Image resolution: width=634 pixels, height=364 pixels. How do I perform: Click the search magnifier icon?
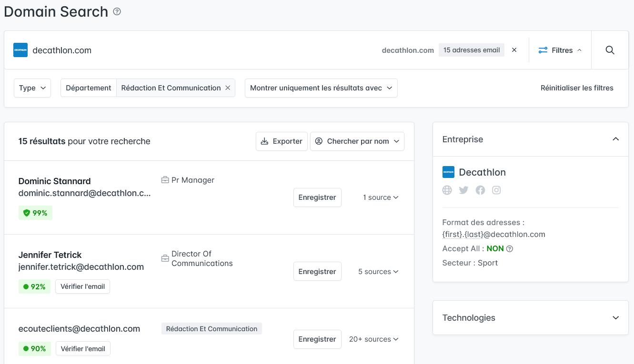coord(610,50)
